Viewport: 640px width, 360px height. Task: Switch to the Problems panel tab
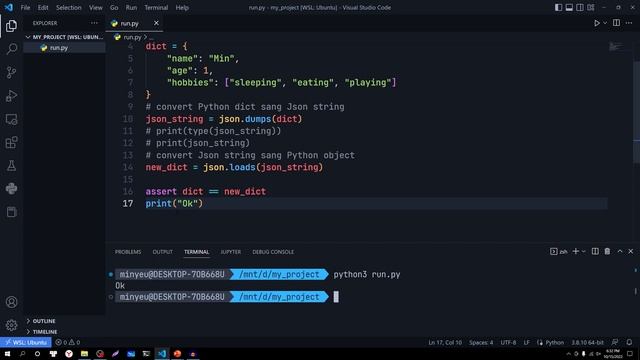tap(128, 252)
